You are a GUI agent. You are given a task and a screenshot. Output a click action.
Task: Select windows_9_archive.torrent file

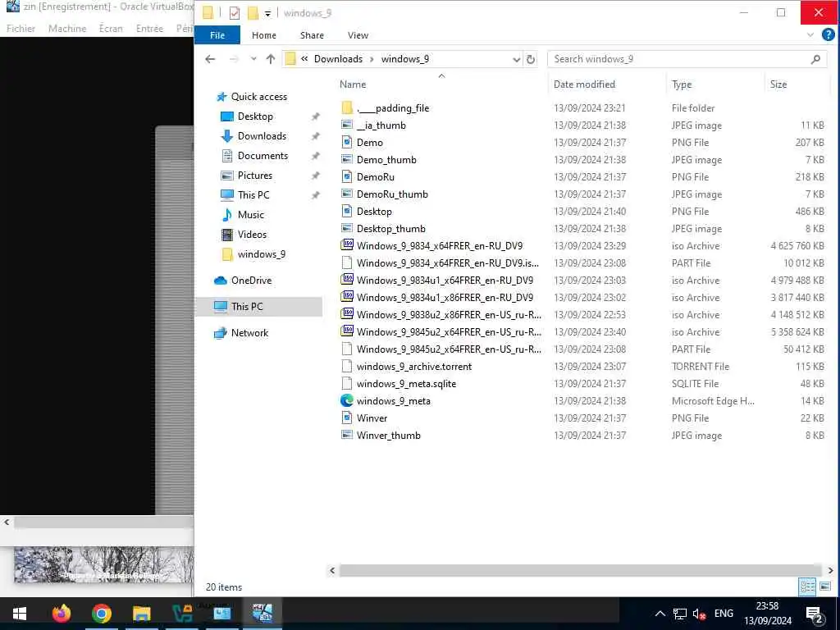414,367
